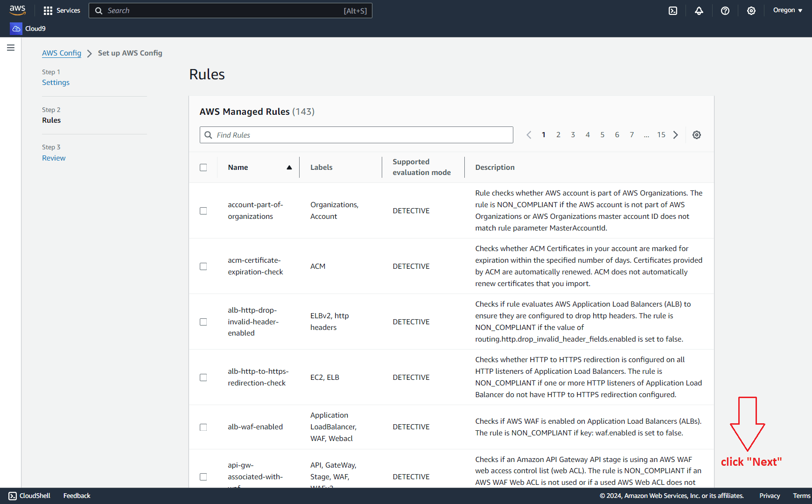
Task: Toggle the hamburger navigation menu
Action: pyautogui.click(x=11, y=48)
